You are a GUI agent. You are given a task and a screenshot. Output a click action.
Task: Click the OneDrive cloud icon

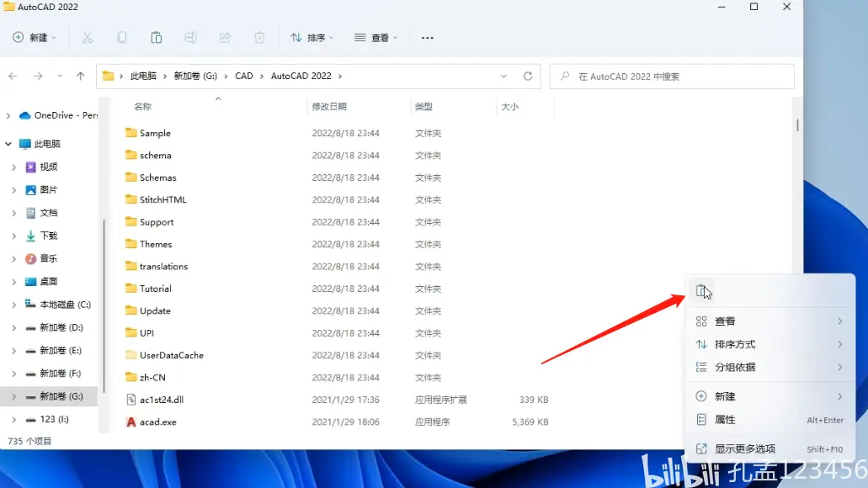(25, 115)
